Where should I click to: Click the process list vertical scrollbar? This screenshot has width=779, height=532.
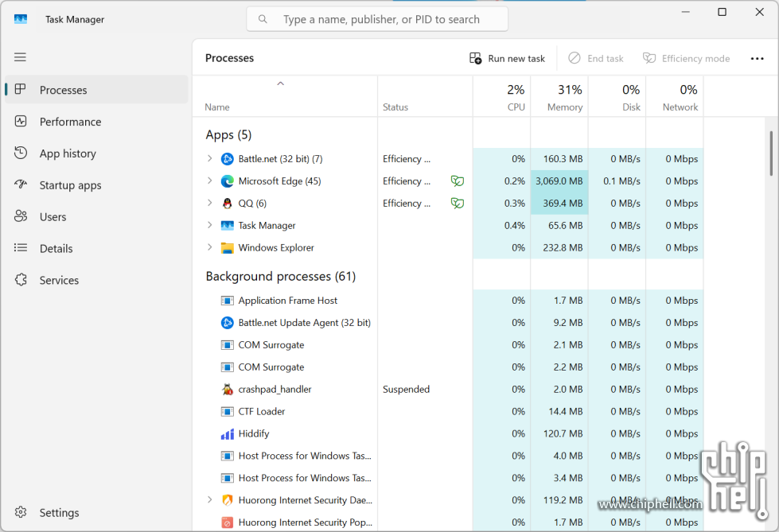[x=771, y=153]
